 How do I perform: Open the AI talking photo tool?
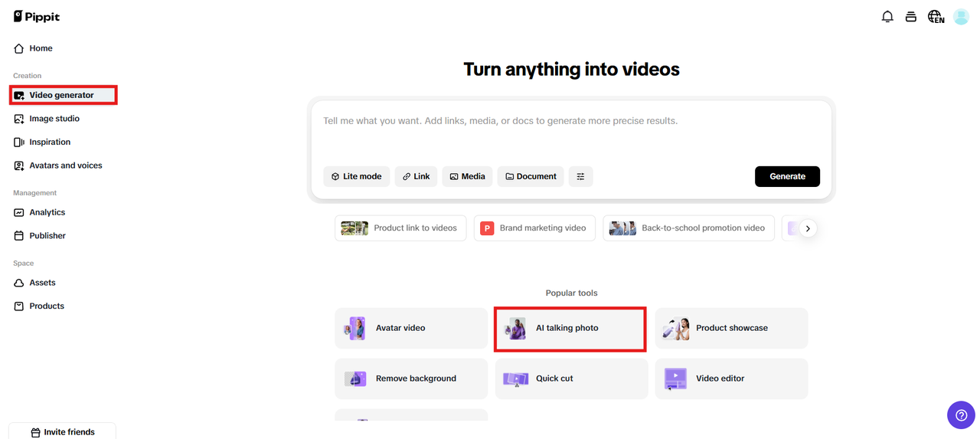570,328
